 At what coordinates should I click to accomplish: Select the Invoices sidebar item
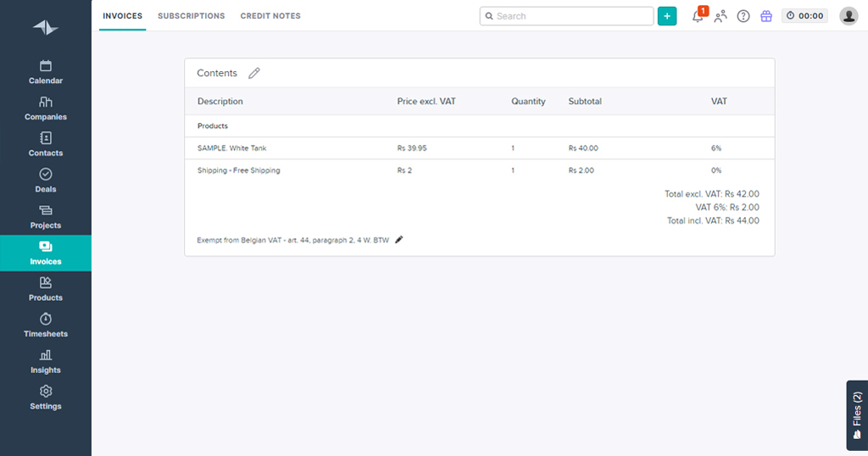[x=46, y=253]
